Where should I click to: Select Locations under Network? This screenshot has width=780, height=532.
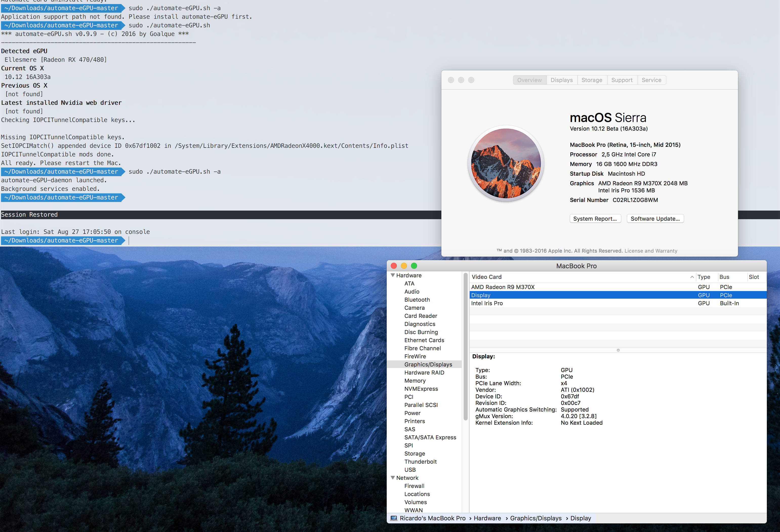(417, 494)
